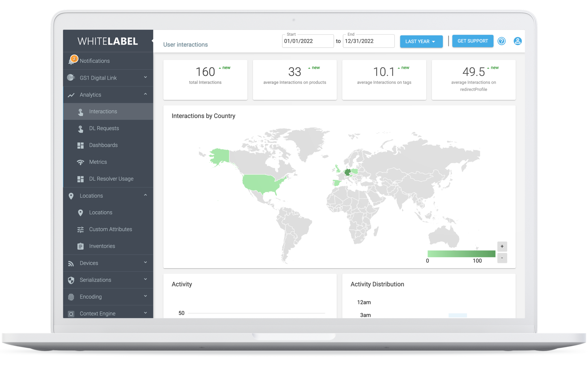The width and height of the screenshot is (588, 366).
Task: Open the user account profile icon
Action: pos(518,41)
